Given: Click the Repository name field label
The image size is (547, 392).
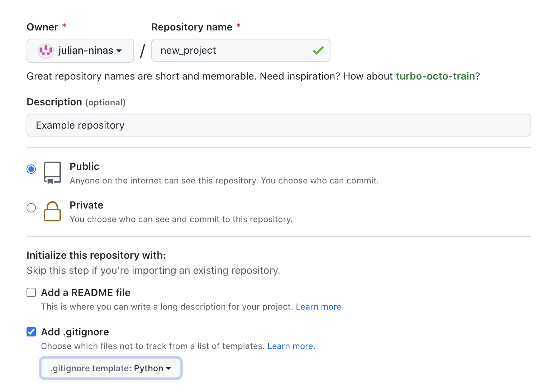Looking at the screenshot, I should (x=192, y=27).
